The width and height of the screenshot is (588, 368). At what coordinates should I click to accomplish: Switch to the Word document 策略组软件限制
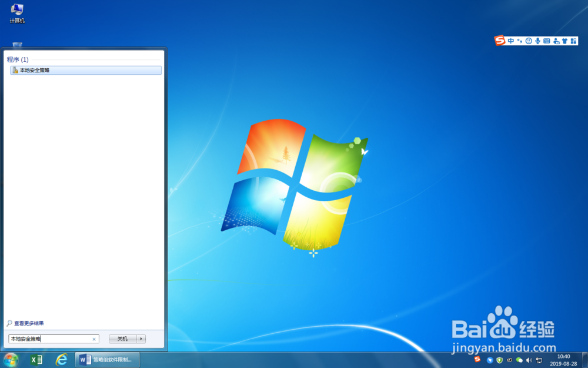[107, 360]
